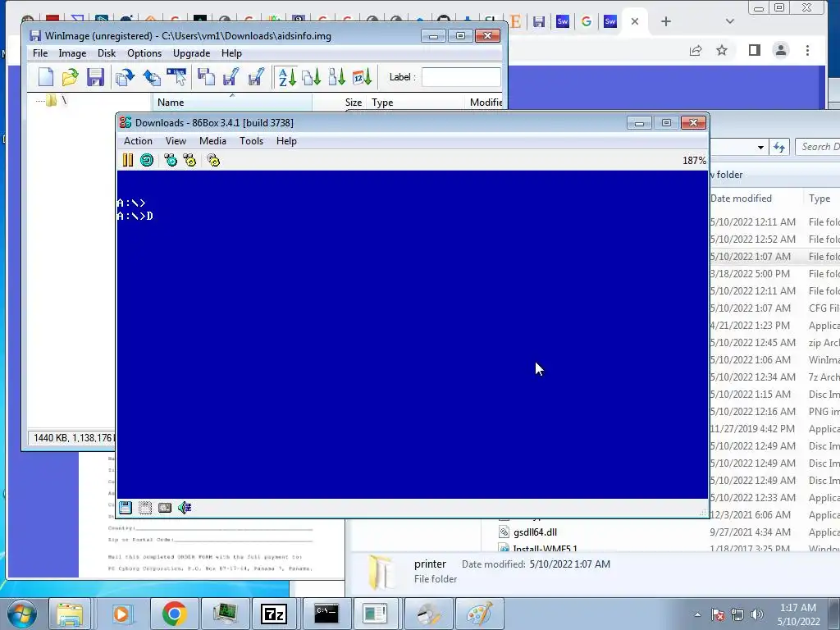The width and height of the screenshot is (840, 630).
Task: Open Chrome from taskbar
Action: pyautogui.click(x=174, y=614)
